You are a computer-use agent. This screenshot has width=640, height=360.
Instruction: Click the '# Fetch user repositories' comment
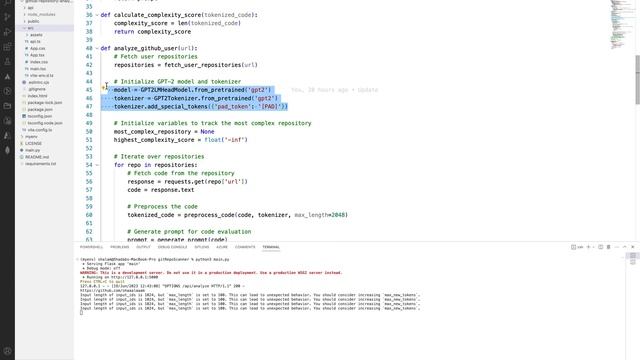click(x=156, y=57)
